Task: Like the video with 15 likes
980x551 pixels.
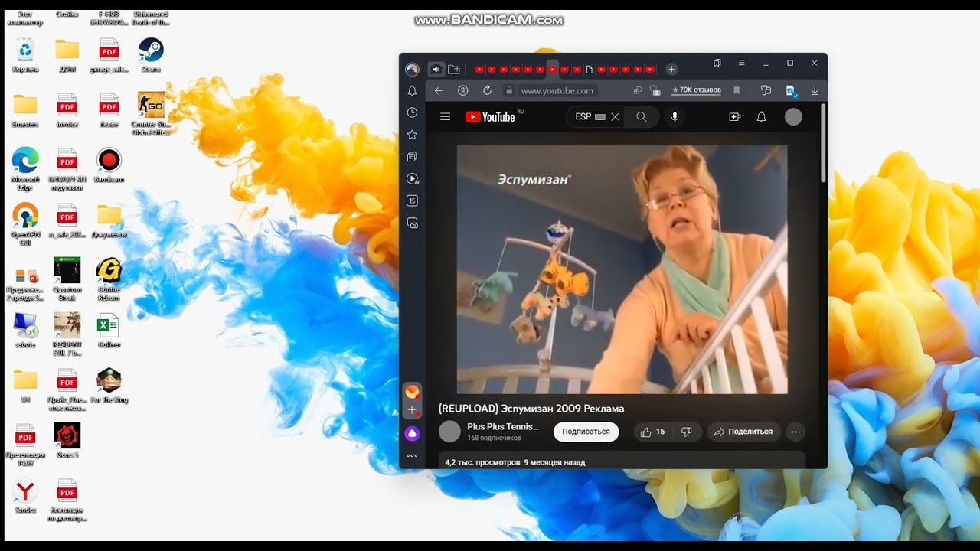Action: 652,432
